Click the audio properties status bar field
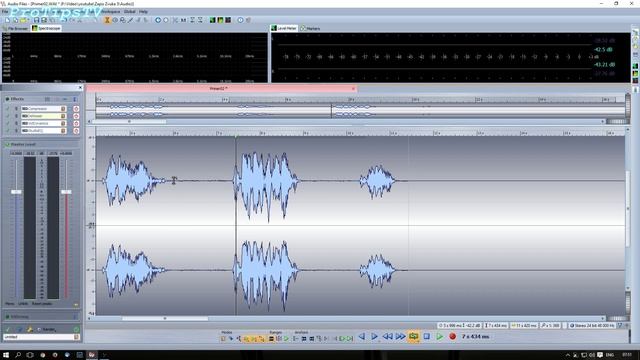 591,326
